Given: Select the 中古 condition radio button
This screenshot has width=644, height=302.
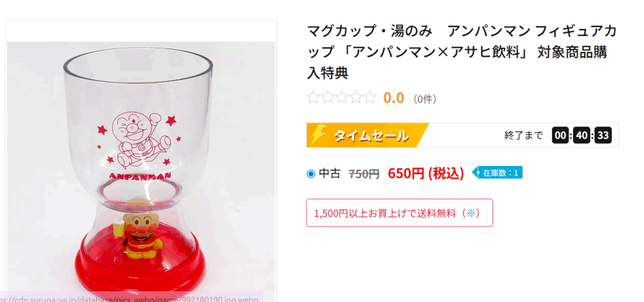Looking at the screenshot, I should [x=311, y=174].
